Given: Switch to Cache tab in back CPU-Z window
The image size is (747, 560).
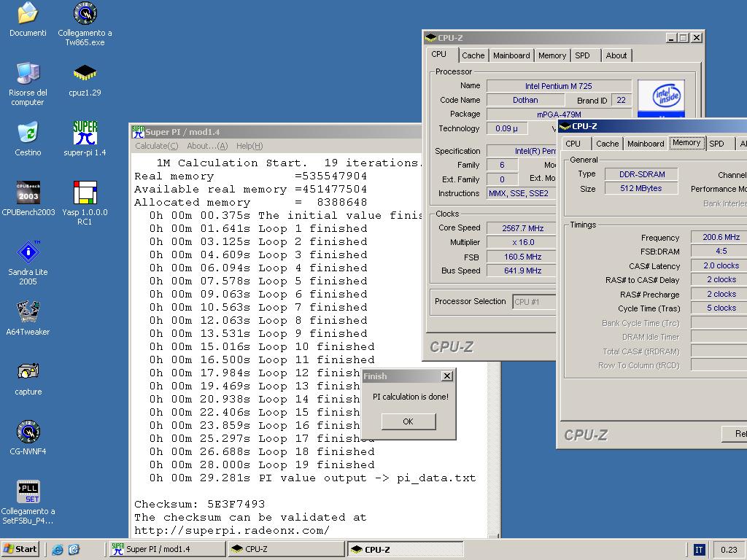Looking at the screenshot, I should click(473, 55).
